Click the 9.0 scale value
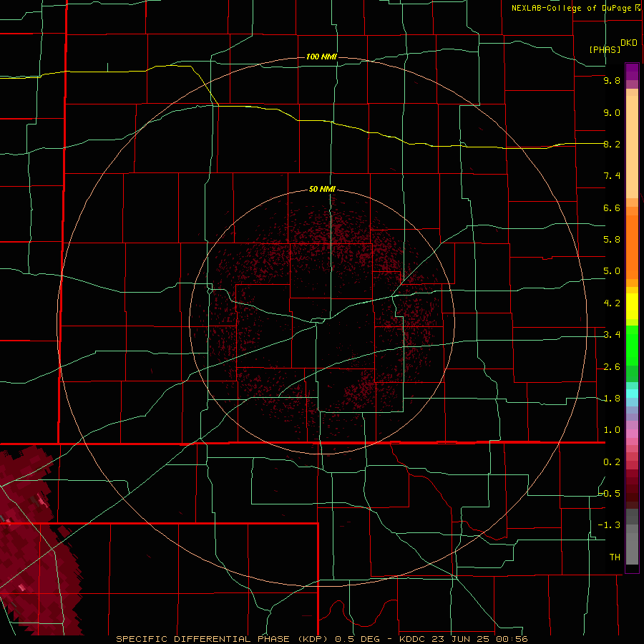Viewport: 644px width, 644px height. pyautogui.click(x=612, y=112)
